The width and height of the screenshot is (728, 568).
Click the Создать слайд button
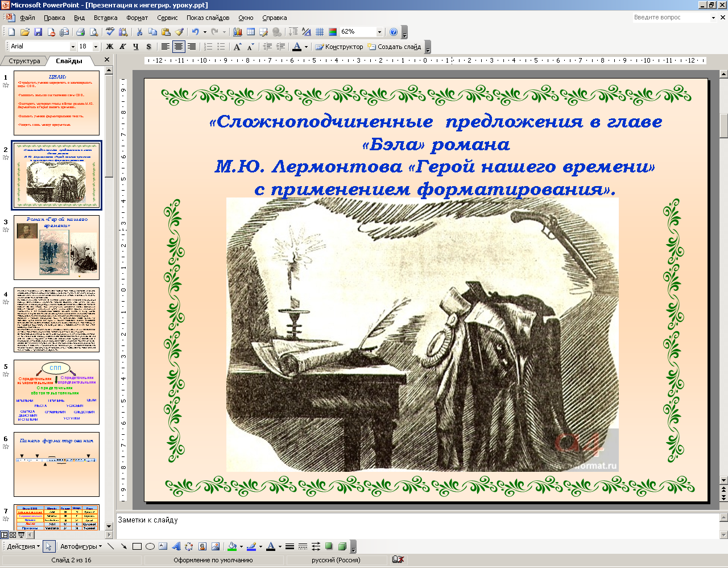[x=394, y=47]
